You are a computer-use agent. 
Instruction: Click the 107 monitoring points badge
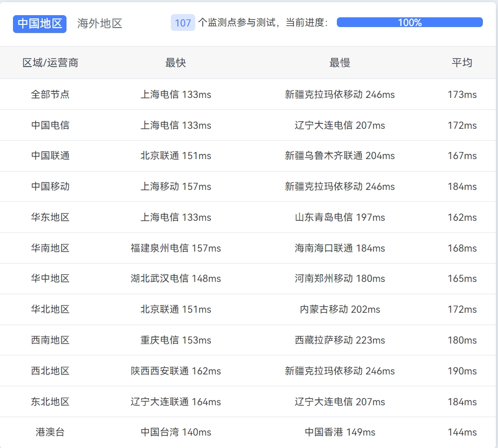(183, 23)
